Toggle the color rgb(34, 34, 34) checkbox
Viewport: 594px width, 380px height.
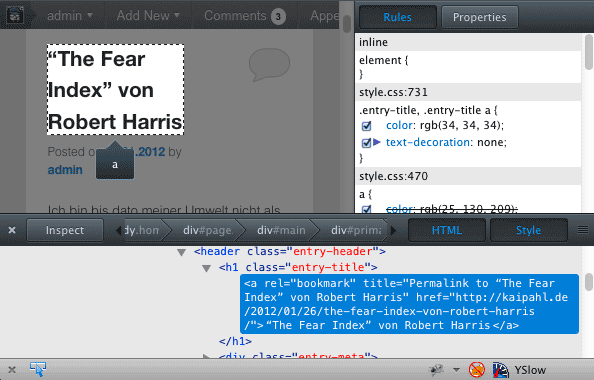pos(366,126)
